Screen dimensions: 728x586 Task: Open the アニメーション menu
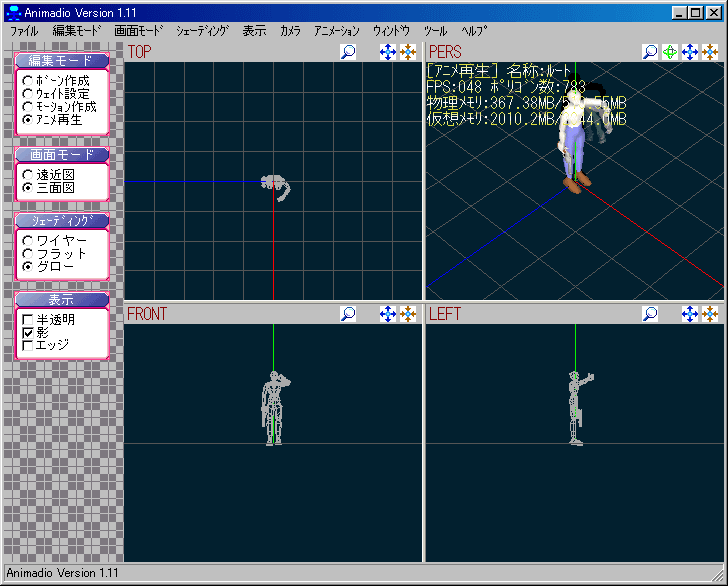click(x=337, y=31)
